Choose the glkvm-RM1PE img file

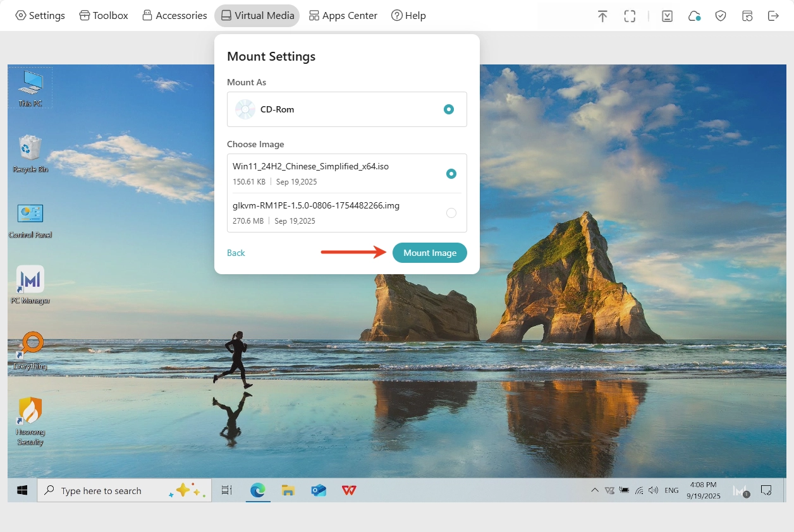click(451, 213)
